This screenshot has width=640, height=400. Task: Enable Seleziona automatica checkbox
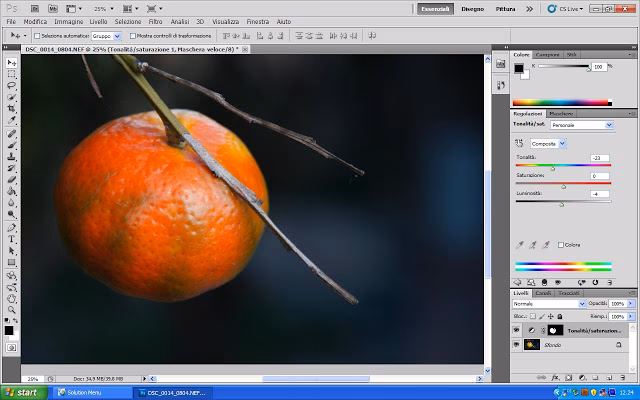(x=37, y=36)
